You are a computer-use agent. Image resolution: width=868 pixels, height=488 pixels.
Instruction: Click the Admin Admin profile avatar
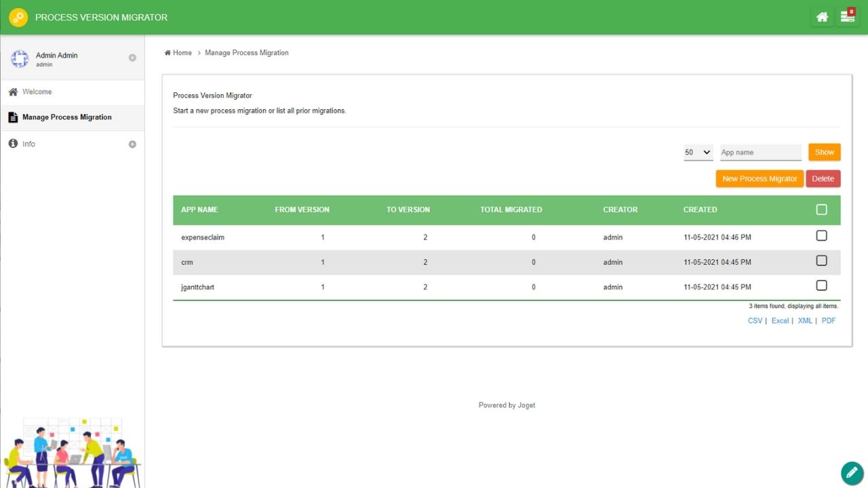[x=20, y=59]
